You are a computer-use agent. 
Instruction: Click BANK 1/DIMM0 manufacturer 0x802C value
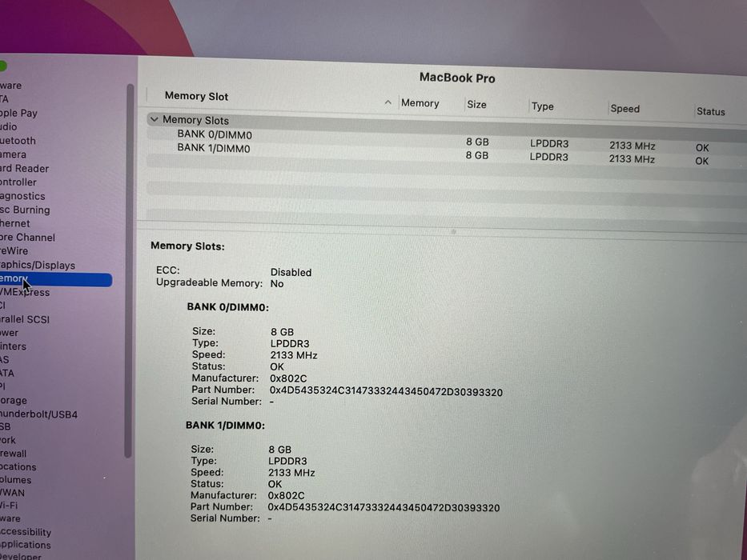pos(286,496)
